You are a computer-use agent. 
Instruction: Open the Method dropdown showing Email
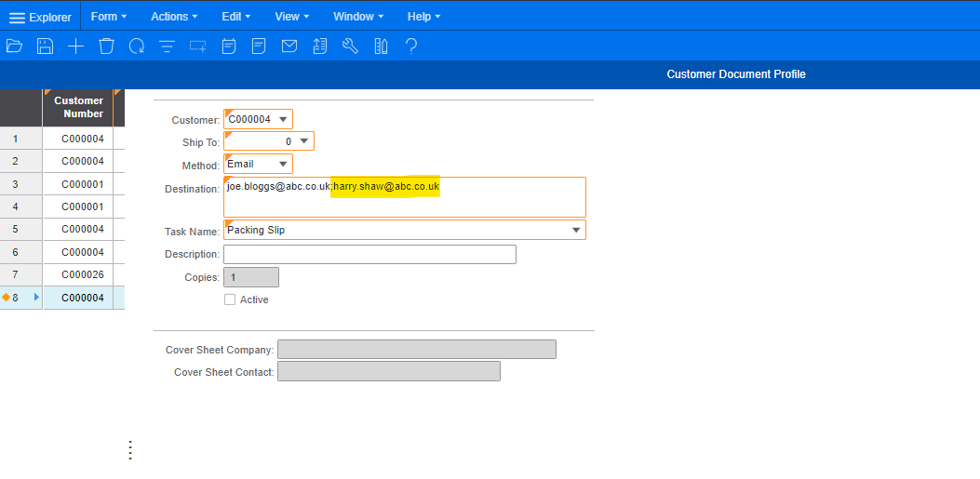pos(282,164)
